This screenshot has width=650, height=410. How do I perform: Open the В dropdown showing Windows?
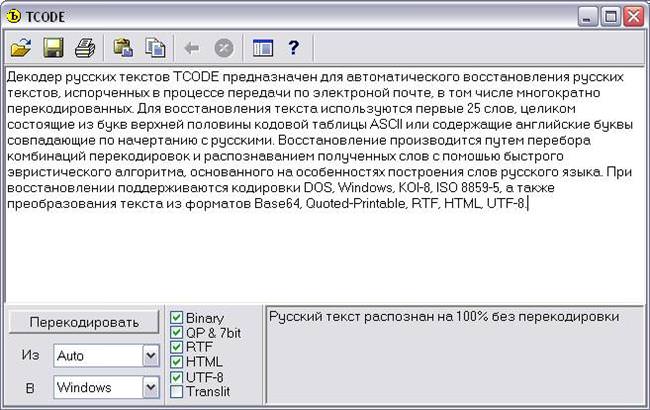(151, 387)
